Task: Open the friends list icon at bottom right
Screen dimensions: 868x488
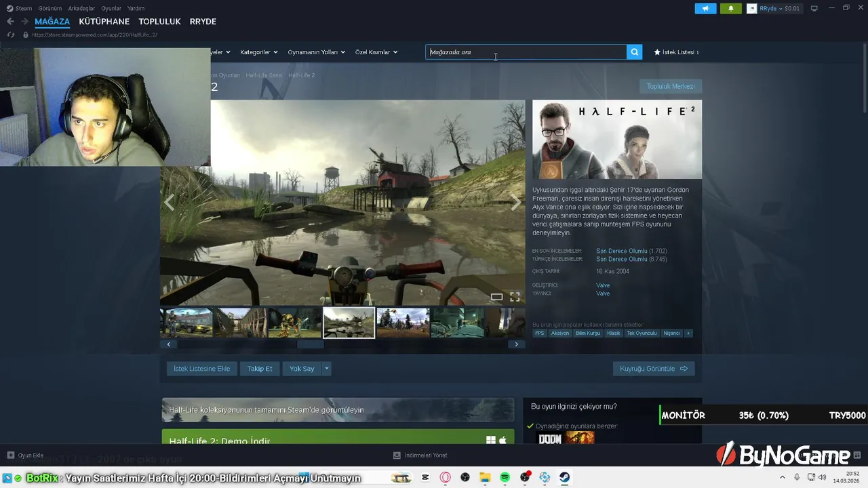Action: pyautogui.click(x=857, y=455)
